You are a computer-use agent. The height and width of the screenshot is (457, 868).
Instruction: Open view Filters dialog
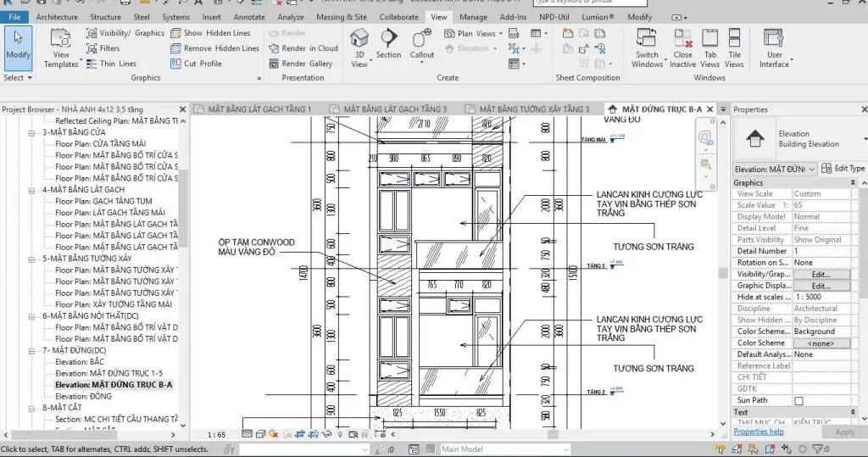(x=103, y=48)
